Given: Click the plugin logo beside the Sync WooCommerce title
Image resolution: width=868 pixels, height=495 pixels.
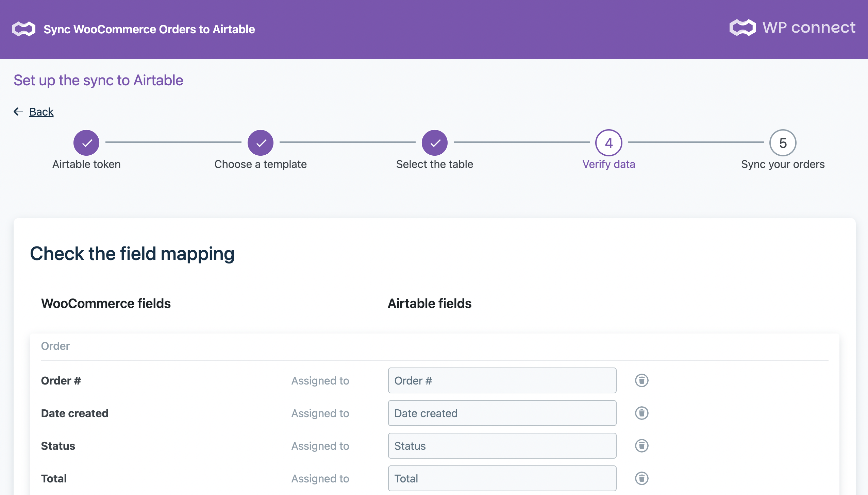Looking at the screenshot, I should click(24, 29).
